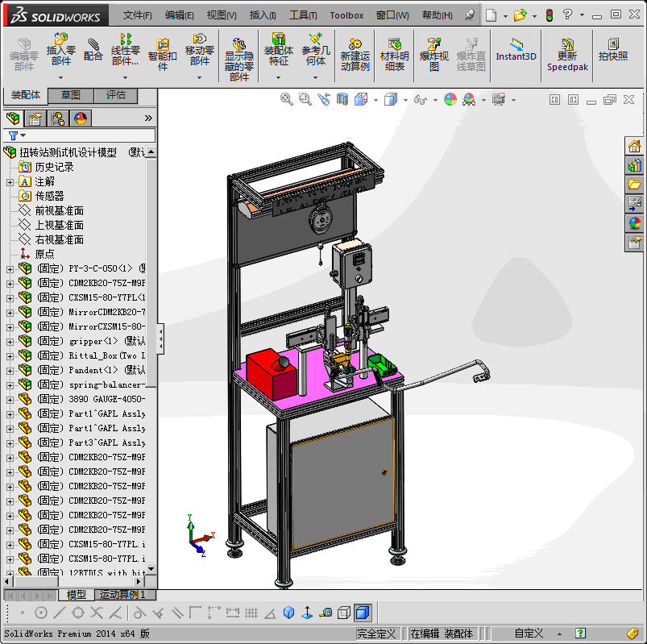Image resolution: width=647 pixels, height=644 pixels.
Task: Toggle shaded with edges display in bottom toolbar
Action: coord(362,613)
